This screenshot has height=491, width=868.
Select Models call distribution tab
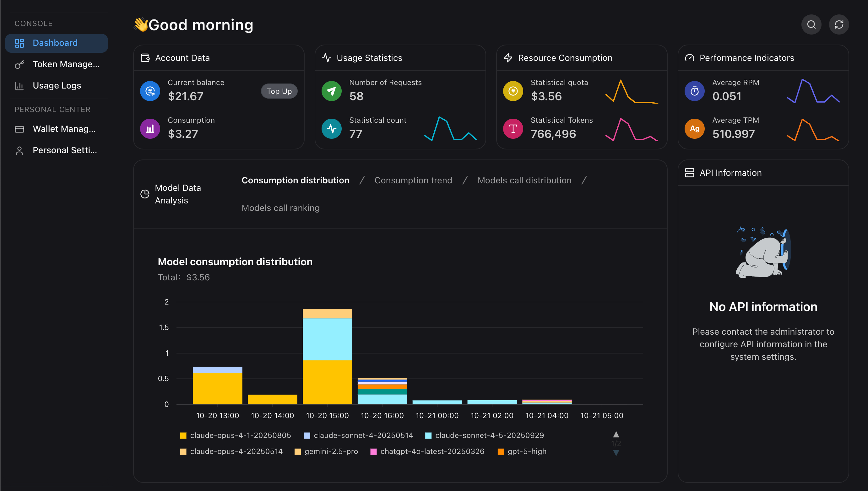(x=524, y=181)
